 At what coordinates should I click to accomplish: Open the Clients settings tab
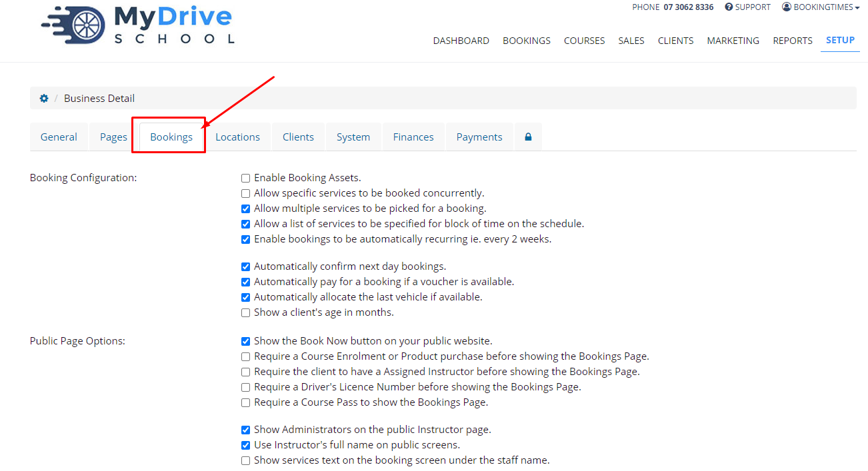tap(298, 137)
